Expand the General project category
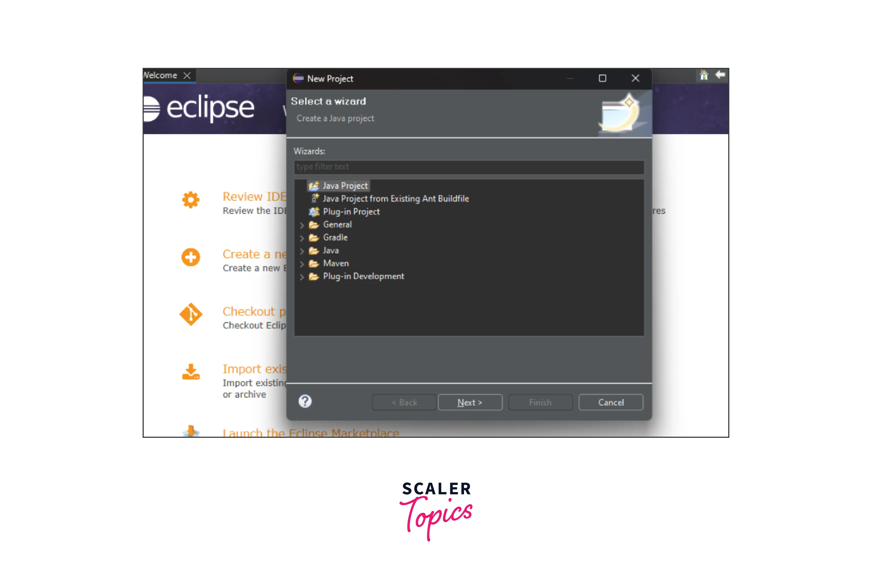Viewport: 872px width, 588px height. click(303, 224)
